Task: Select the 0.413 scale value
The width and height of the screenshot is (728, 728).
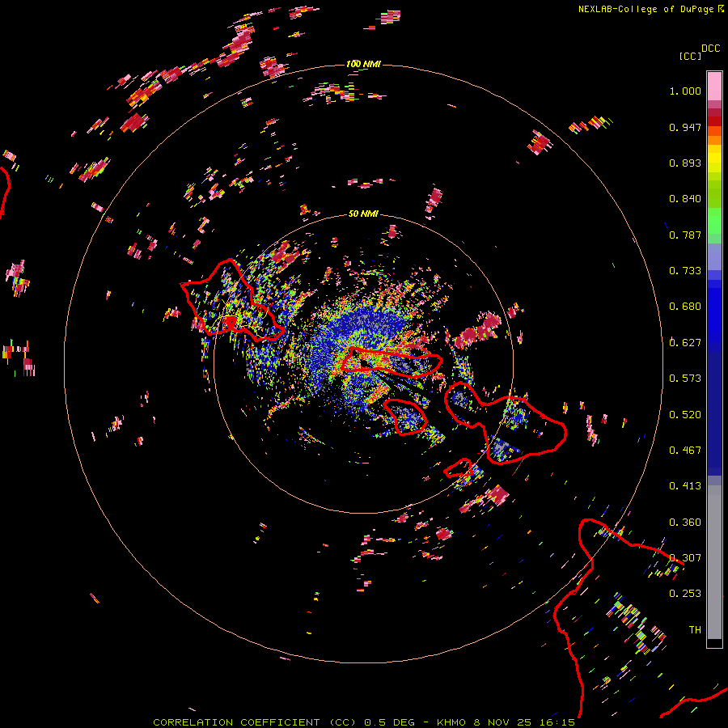Action: tap(685, 486)
